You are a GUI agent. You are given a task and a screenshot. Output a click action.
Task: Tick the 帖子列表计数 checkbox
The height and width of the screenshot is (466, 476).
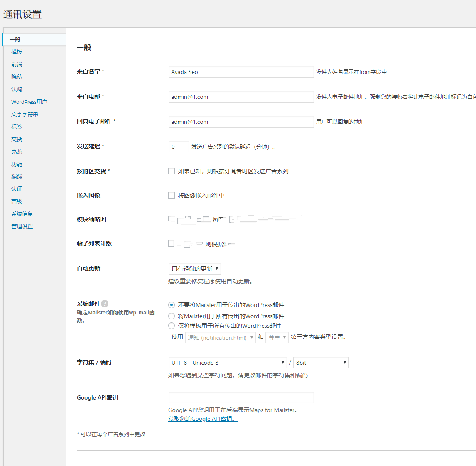coord(171,243)
